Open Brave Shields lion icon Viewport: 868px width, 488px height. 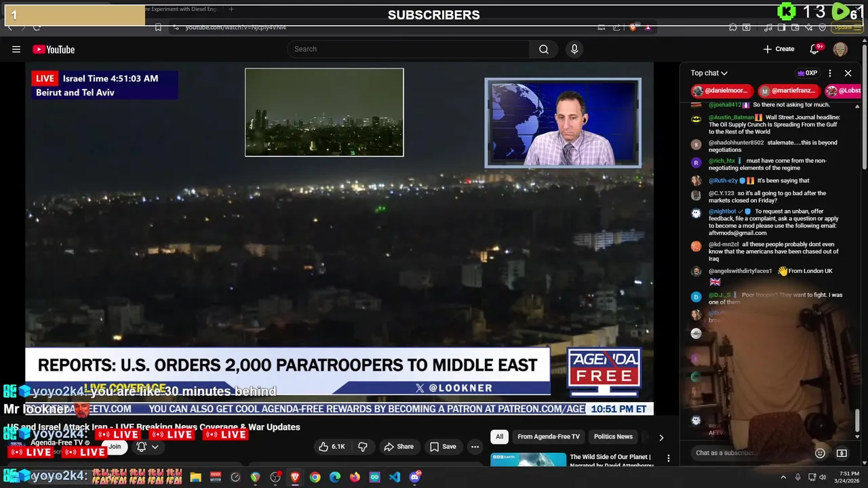click(633, 27)
